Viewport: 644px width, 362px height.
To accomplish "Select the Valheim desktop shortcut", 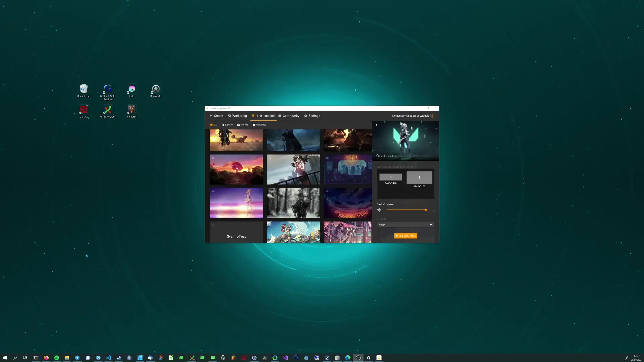I will [x=132, y=112].
